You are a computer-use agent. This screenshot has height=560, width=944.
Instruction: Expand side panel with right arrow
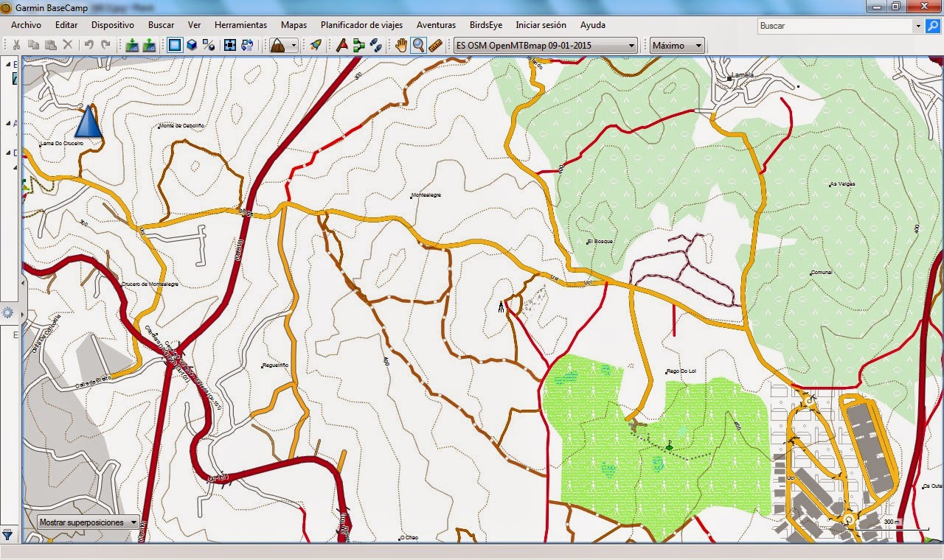click(22, 315)
